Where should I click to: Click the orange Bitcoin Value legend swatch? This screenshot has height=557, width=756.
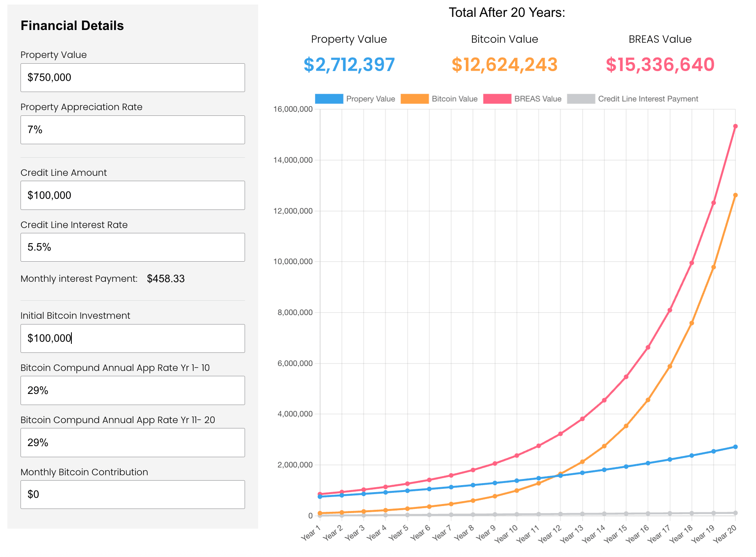tap(414, 99)
